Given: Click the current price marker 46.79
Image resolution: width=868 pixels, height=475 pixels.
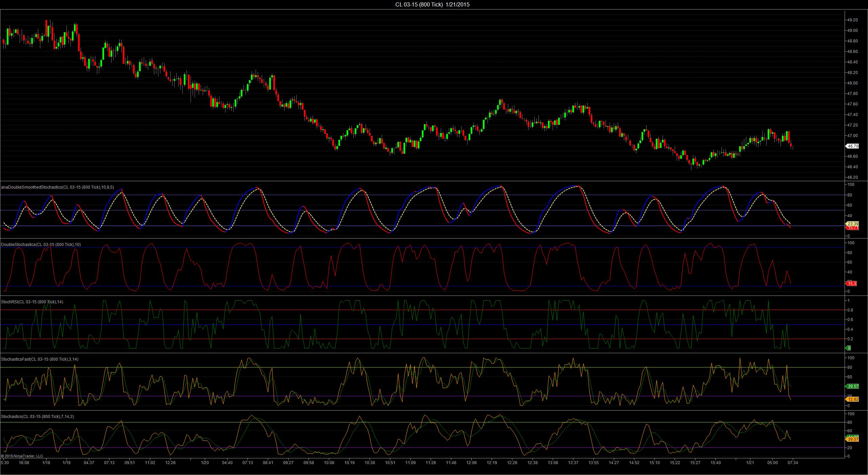Looking at the screenshot, I should [852, 146].
